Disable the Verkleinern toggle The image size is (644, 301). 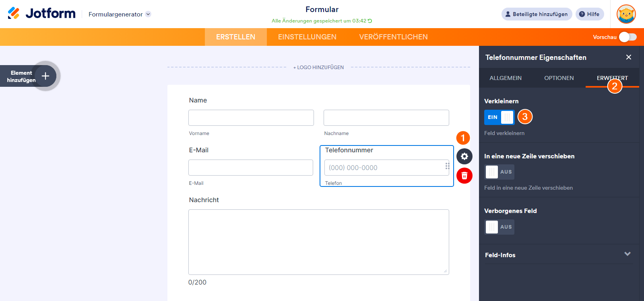[499, 117]
